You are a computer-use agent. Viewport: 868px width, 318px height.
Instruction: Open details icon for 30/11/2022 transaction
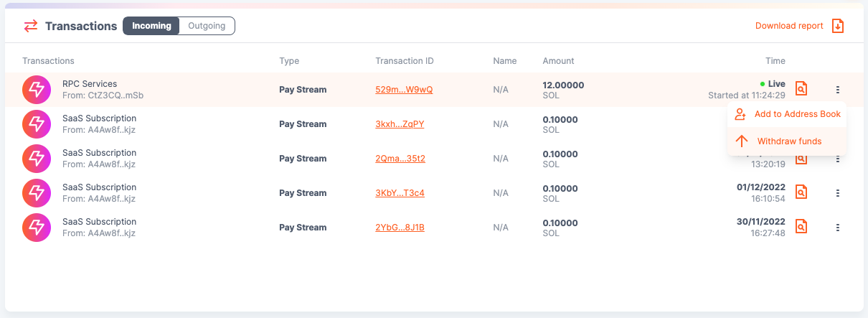(x=801, y=227)
